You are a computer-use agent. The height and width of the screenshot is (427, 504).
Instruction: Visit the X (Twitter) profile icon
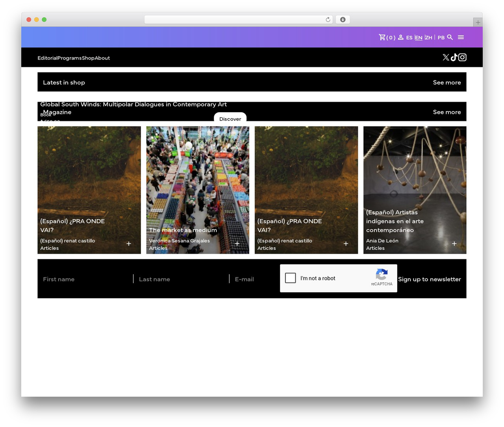pos(446,58)
